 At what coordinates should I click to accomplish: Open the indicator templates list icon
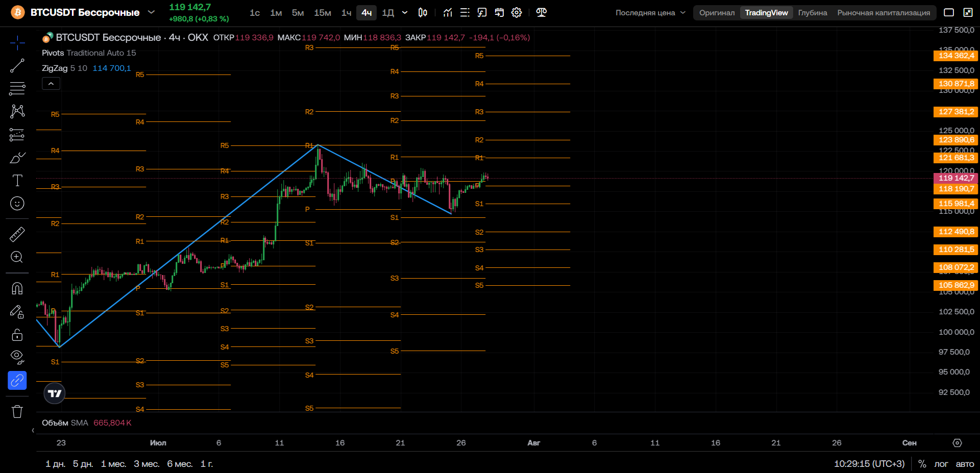[x=464, y=13]
